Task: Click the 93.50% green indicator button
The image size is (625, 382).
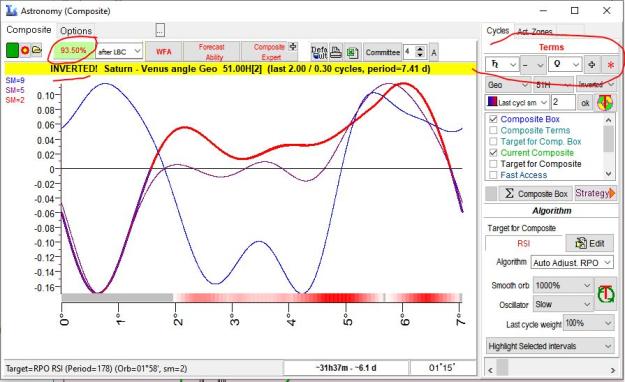Action: 73,51
